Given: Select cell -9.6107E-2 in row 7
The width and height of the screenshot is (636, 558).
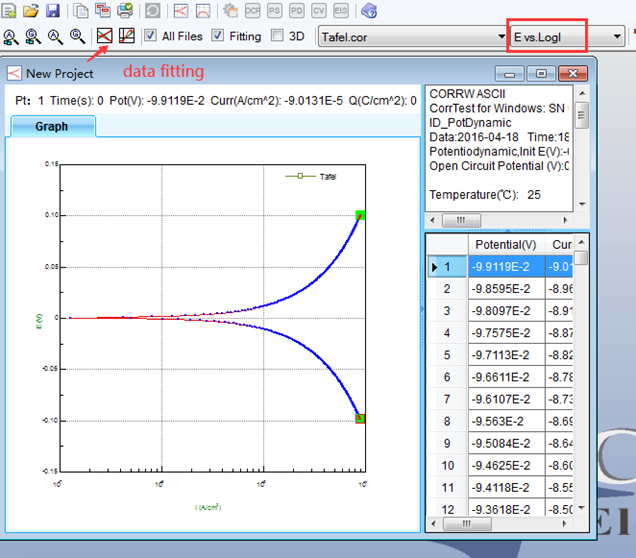Looking at the screenshot, I should pyautogui.click(x=506, y=399).
